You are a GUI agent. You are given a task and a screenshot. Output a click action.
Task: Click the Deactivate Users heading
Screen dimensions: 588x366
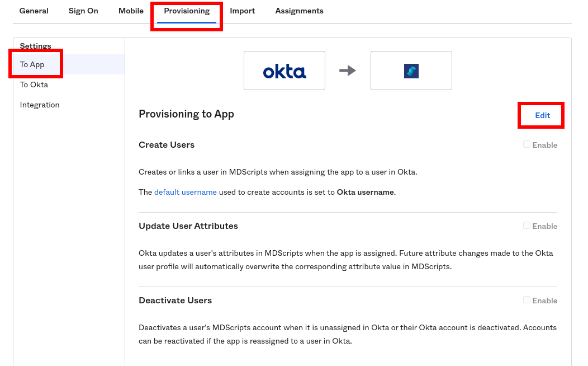point(175,301)
